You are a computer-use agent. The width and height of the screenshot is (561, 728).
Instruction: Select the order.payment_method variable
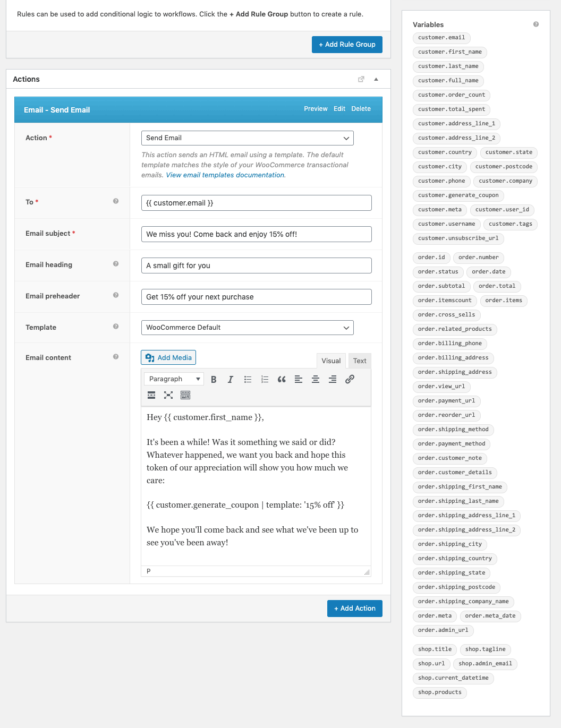point(452,444)
